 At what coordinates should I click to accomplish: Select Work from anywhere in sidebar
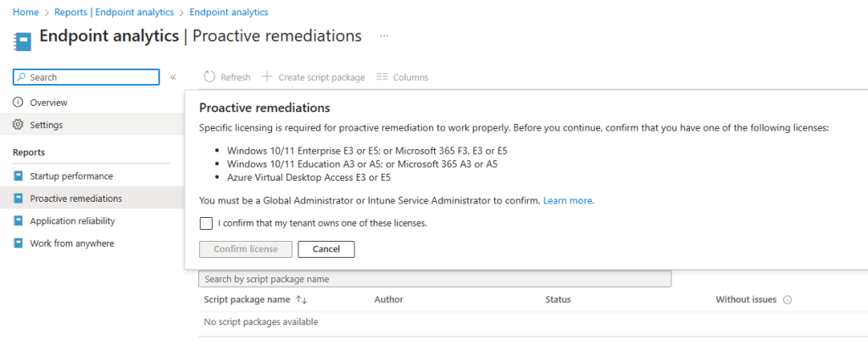pyautogui.click(x=71, y=243)
